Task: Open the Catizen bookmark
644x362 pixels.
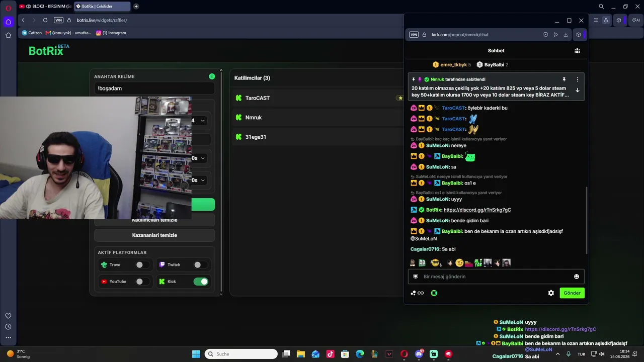Action: click(x=32, y=33)
